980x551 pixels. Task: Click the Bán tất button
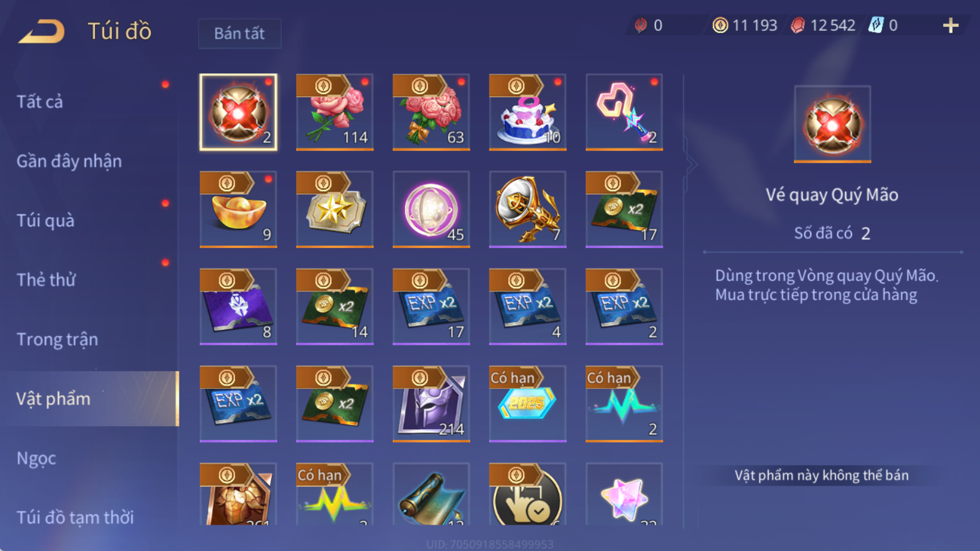[x=239, y=33]
